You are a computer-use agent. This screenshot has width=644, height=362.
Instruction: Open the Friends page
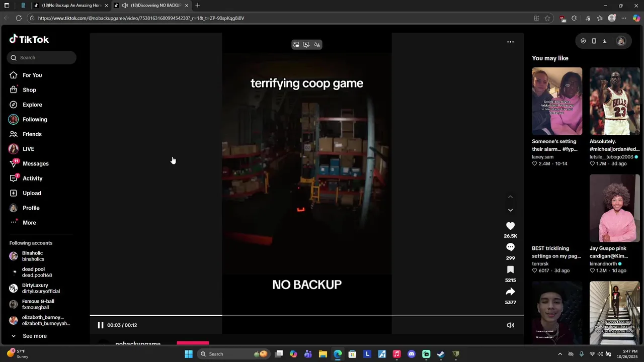click(26, 134)
